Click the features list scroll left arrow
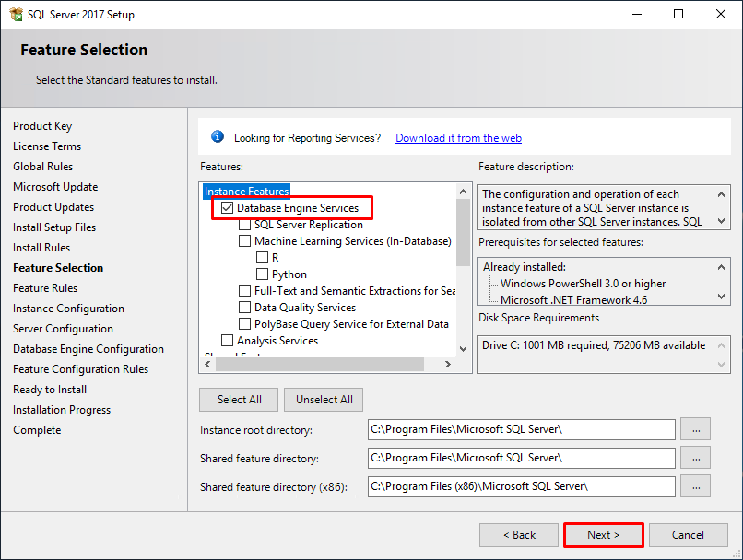The width and height of the screenshot is (743, 560). coord(207,364)
